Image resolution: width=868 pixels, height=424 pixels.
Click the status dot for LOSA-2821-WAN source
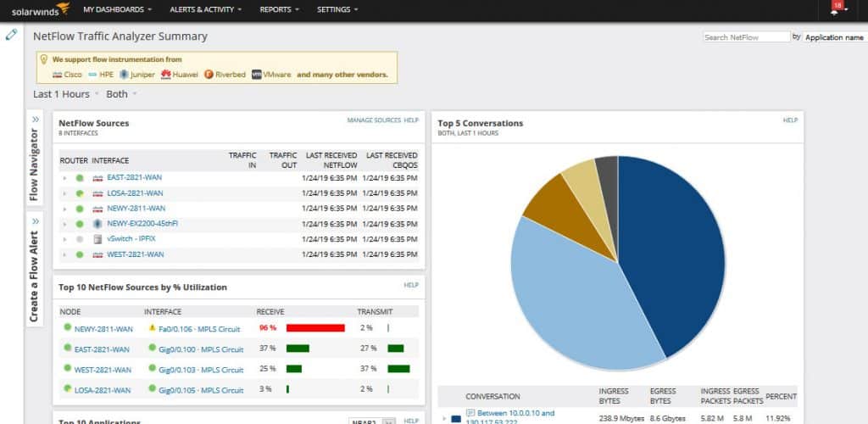(80, 193)
